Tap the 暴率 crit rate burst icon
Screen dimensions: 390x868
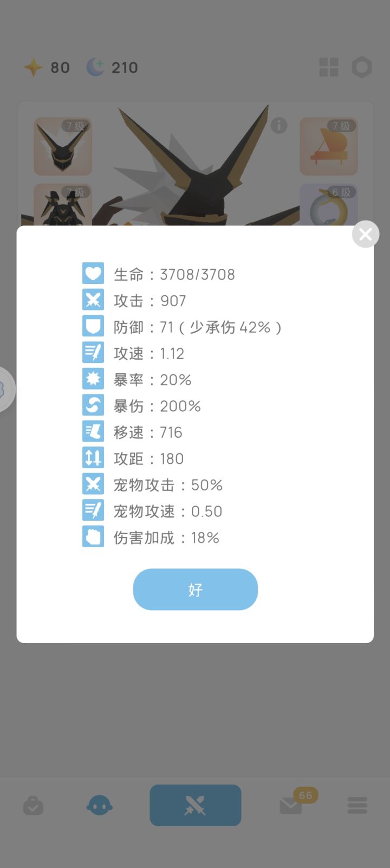93,379
